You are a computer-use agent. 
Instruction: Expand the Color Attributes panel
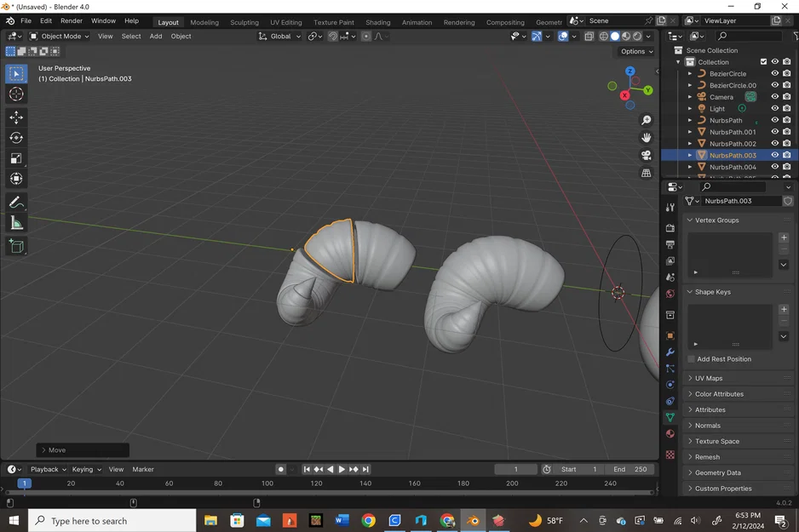718,394
